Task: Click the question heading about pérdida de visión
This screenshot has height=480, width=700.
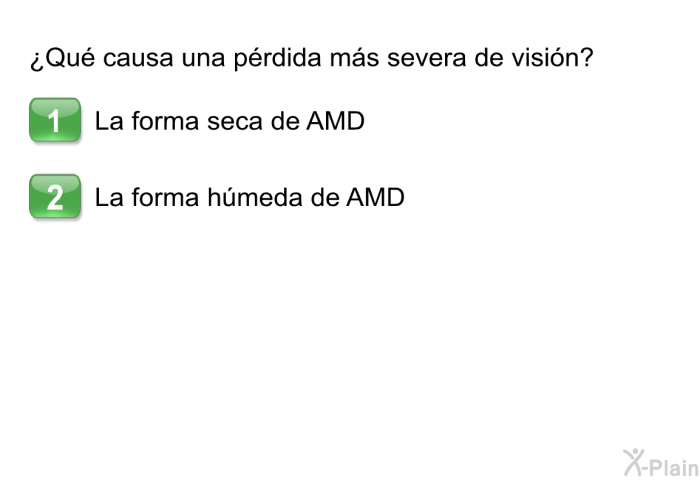Action: (x=312, y=58)
